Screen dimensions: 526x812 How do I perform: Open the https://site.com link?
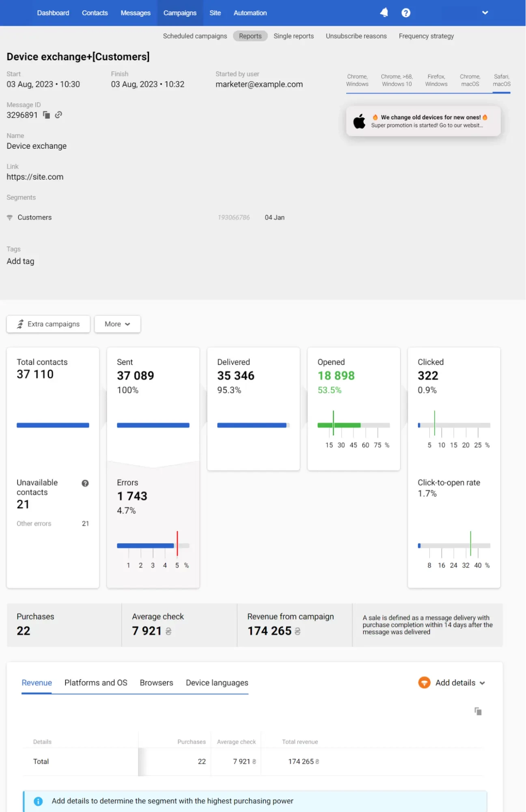click(35, 177)
